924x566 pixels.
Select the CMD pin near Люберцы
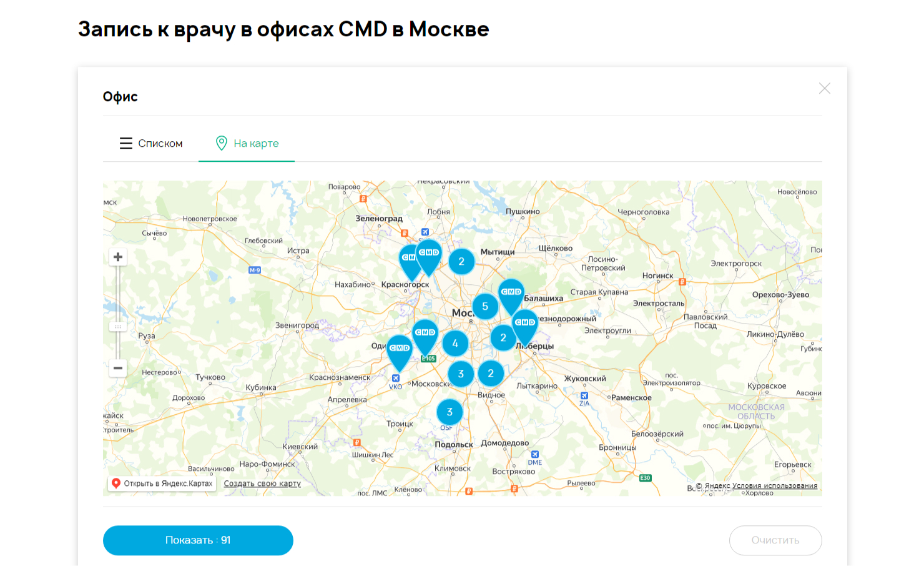point(525,324)
